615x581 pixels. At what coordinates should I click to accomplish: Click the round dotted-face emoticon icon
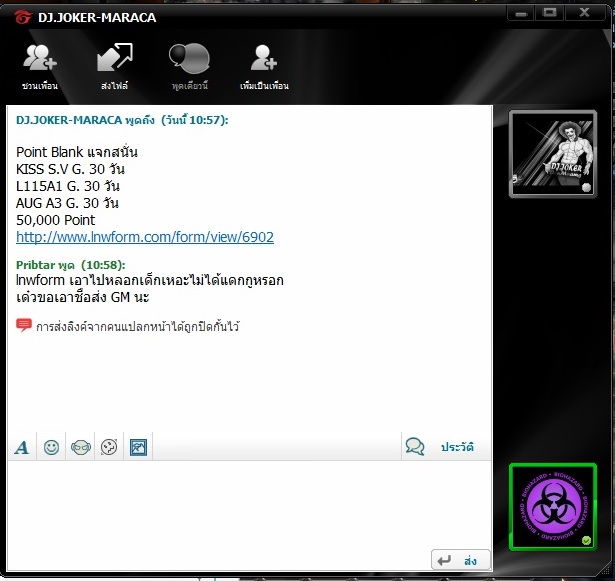(x=109, y=447)
